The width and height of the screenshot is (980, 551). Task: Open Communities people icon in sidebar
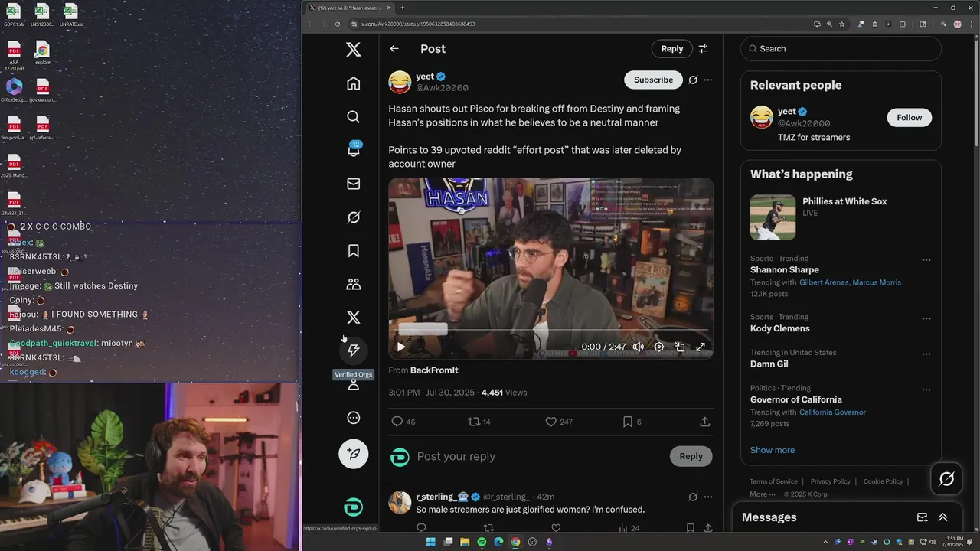tap(353, 284)
